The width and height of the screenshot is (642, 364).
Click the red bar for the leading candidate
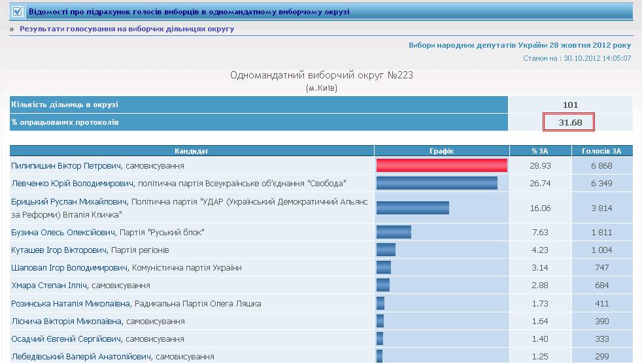441,166
